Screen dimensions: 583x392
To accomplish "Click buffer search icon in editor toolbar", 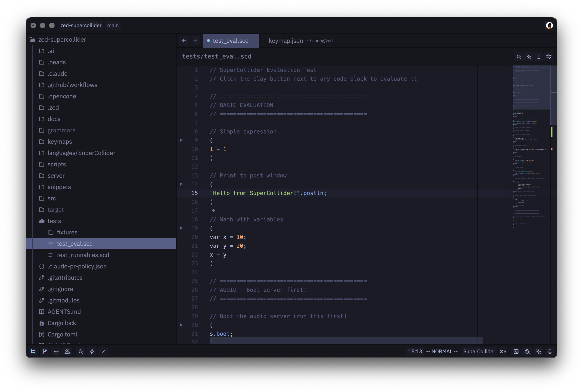I will [519, 57].
